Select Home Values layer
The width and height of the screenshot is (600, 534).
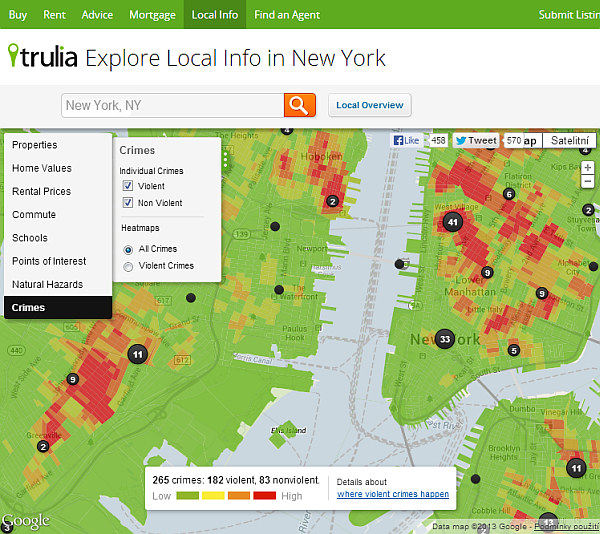click(58, 168)
